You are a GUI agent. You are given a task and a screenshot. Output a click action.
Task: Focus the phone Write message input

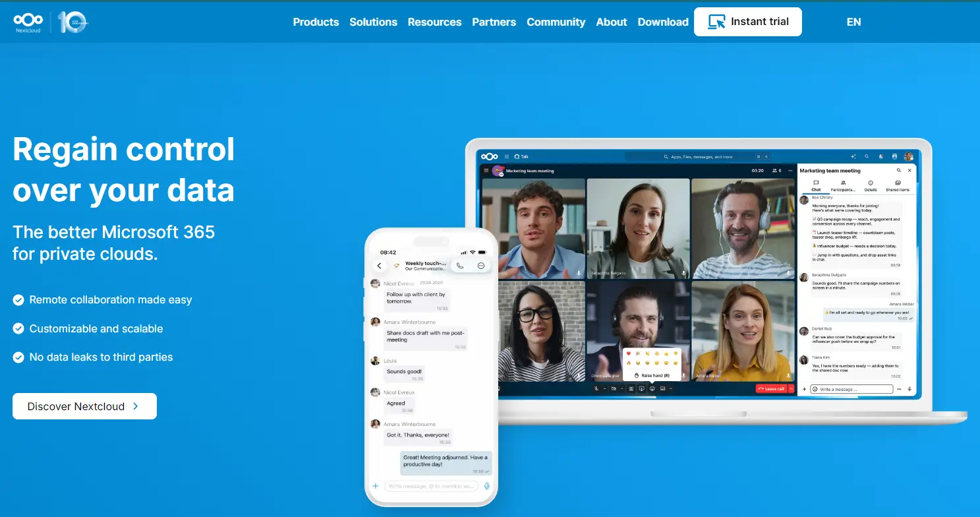click(431, 486)
